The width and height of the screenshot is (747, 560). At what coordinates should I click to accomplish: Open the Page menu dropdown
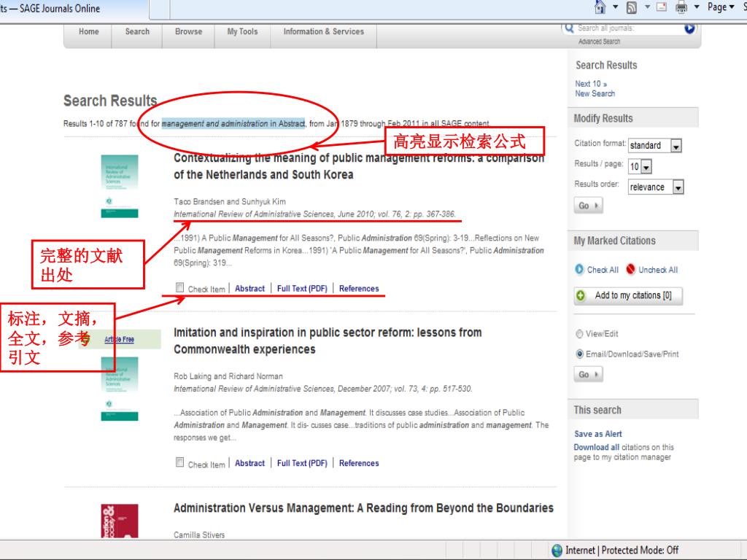coord(721,7)
